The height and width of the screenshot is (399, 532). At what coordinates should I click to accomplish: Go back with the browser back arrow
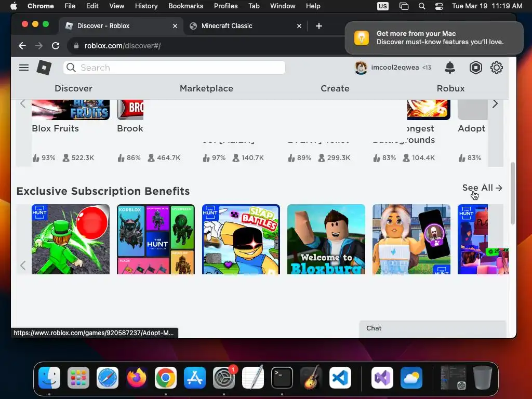coord(22,46)
